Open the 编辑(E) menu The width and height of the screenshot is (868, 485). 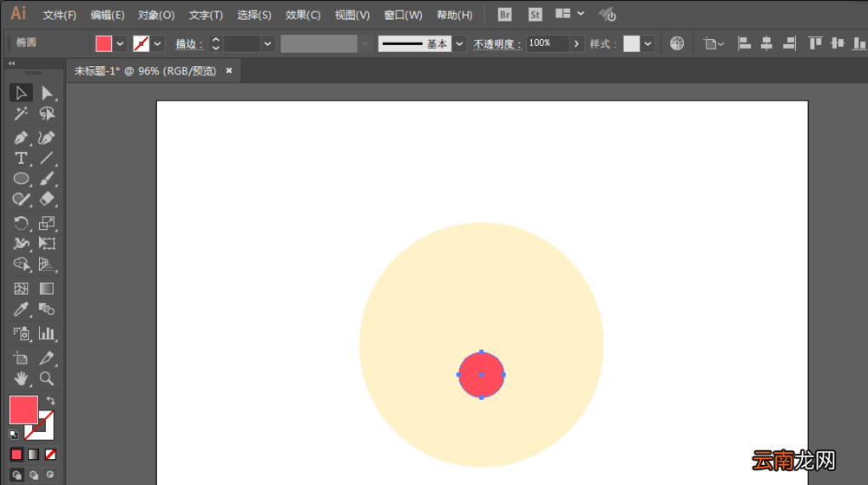point(108,15)
